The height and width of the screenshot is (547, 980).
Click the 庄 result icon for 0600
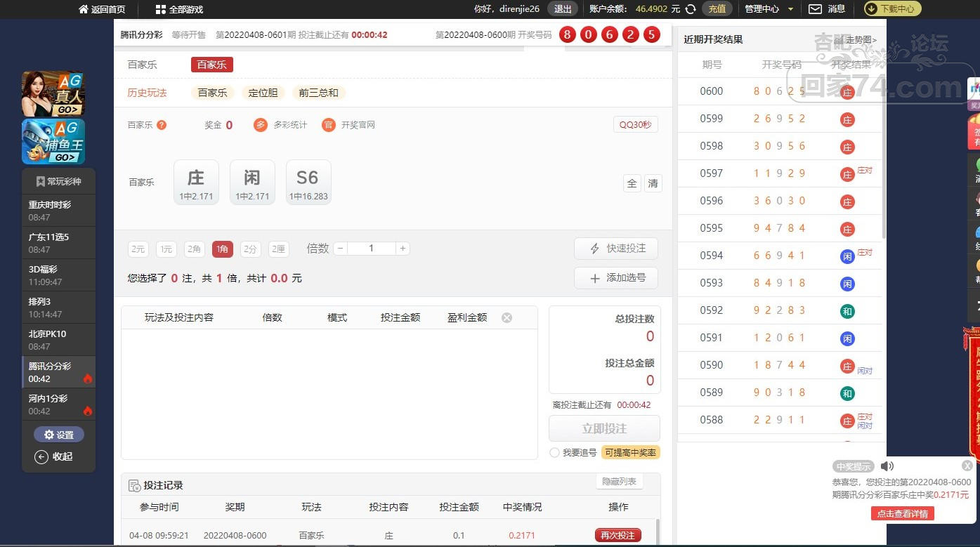pos(847,92)
